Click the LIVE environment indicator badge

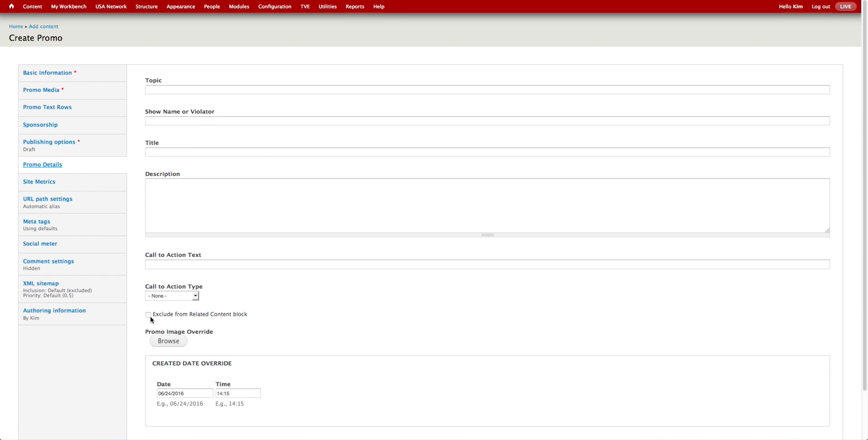click(845, 6)
